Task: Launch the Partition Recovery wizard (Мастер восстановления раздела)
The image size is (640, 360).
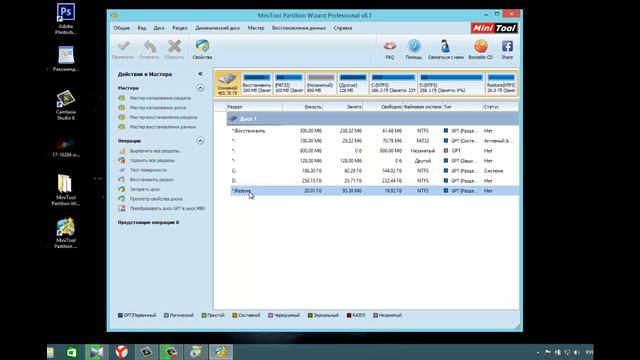Action: (x=163, y=117)
